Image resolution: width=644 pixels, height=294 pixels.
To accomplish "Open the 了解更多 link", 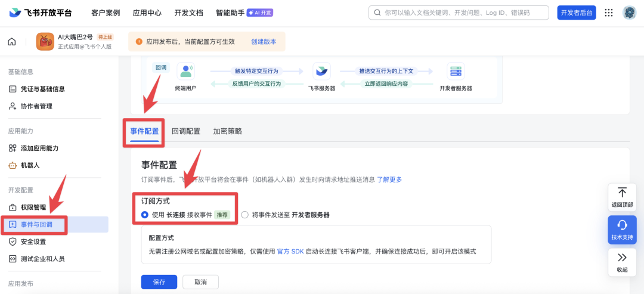I will pos(389,180).
